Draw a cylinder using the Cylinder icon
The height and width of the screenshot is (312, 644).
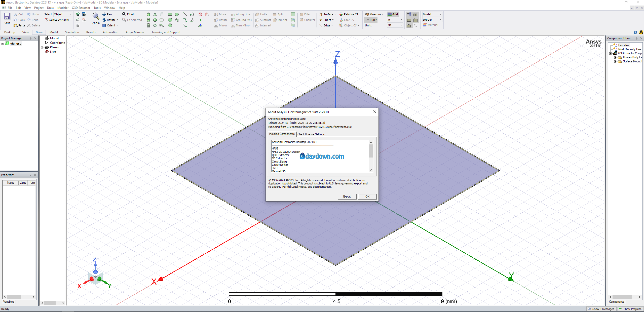point(148,20)
